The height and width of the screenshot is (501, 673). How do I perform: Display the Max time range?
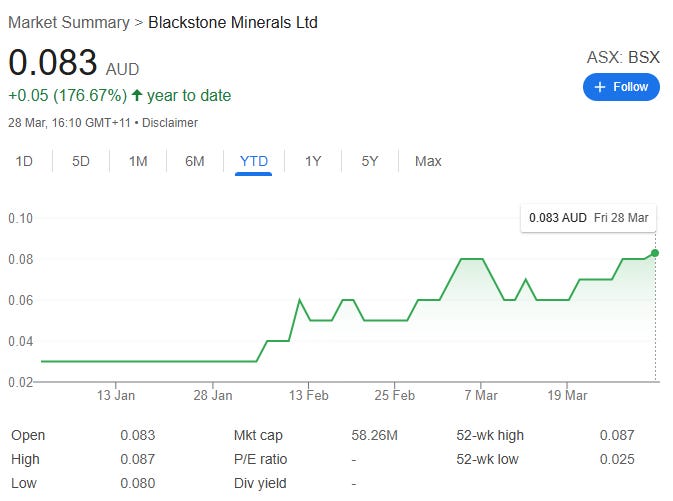tap(428, 161)
